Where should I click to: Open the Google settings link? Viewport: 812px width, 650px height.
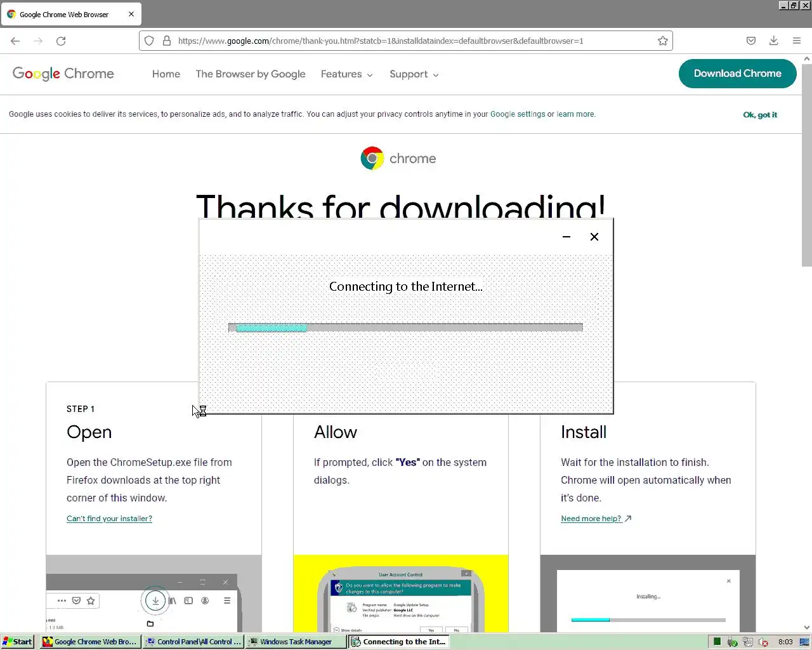(518, 114)
